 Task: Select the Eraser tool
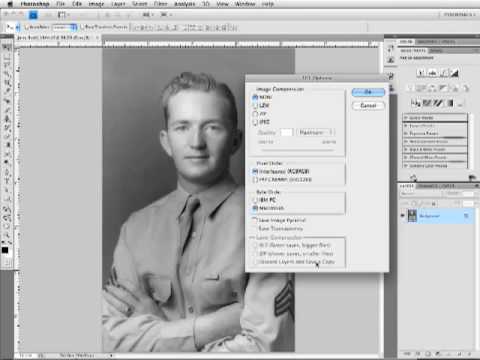coord(6,136)
